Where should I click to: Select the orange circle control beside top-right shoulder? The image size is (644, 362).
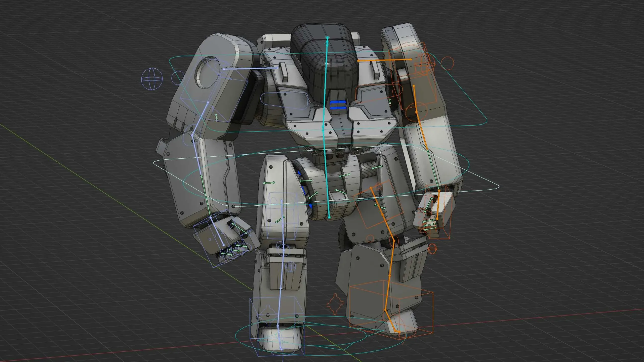[447, 63]
